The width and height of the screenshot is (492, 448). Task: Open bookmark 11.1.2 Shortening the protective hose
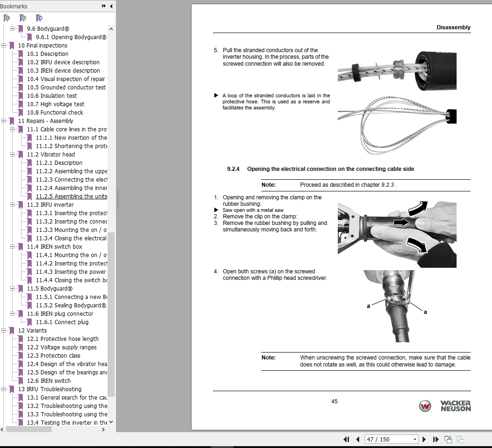[71, 146]
